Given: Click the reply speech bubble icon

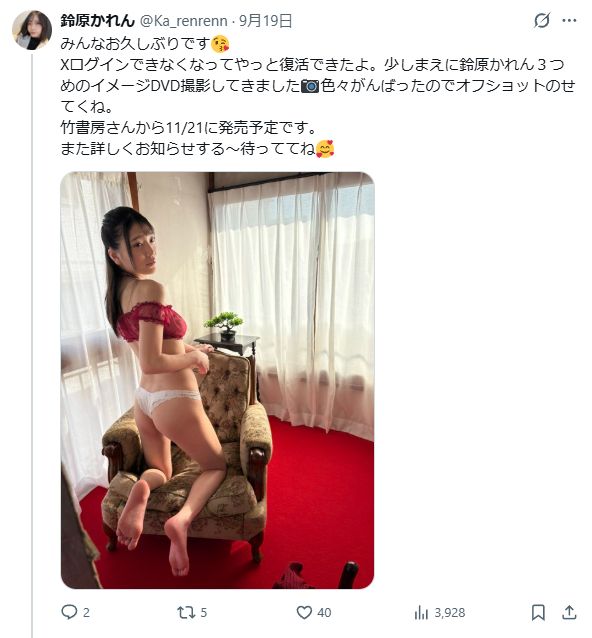Looking at the screenshot, I should point(69,612).
